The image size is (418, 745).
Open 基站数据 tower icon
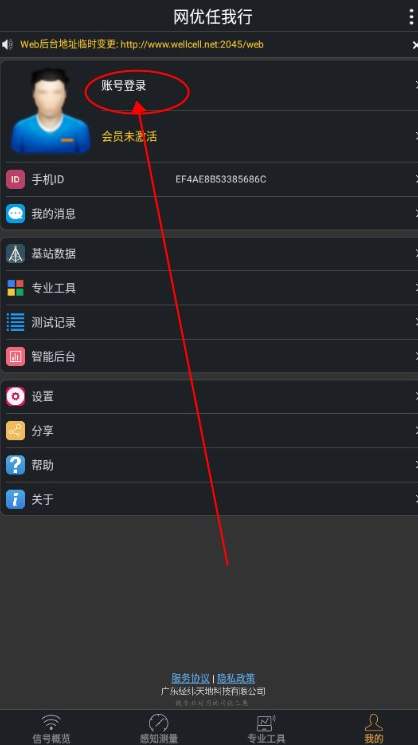click(15, 254)
